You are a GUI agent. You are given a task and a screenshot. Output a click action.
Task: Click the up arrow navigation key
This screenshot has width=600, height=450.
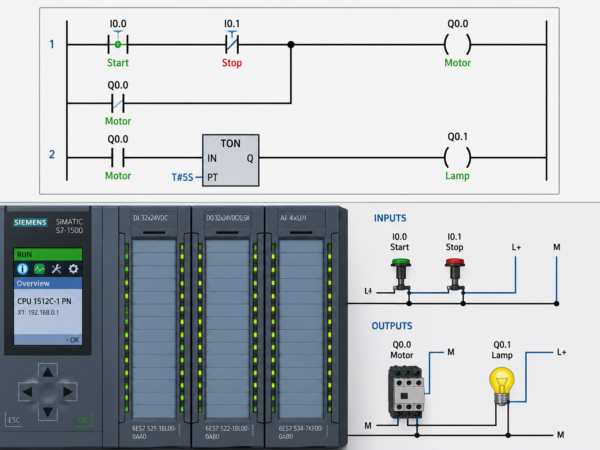(x=48, y=372)
